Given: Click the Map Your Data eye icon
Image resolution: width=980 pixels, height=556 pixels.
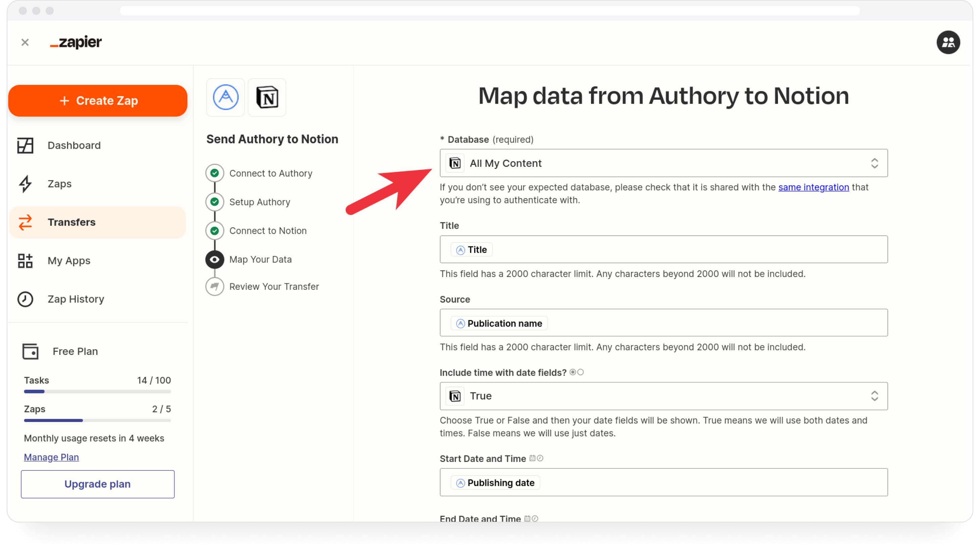Looking at the screenshot, I should pyautogui.click(x=215, y=260).
